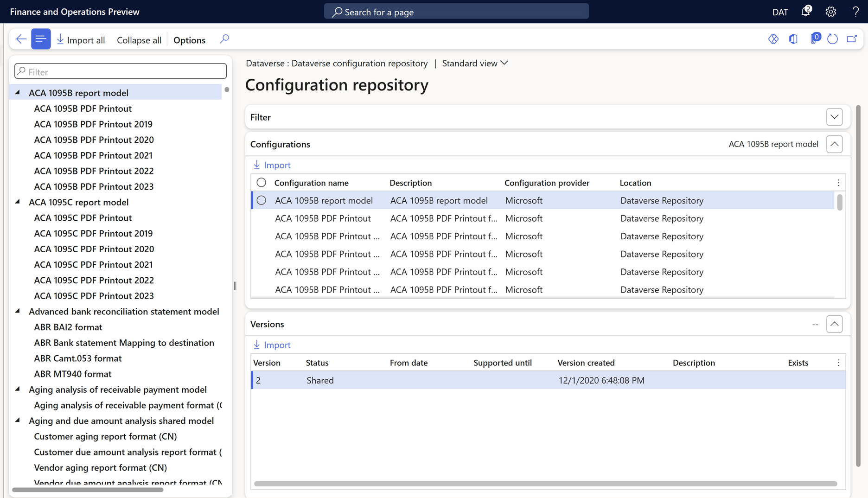
Task: Open the Options menu
Action: 189,40
